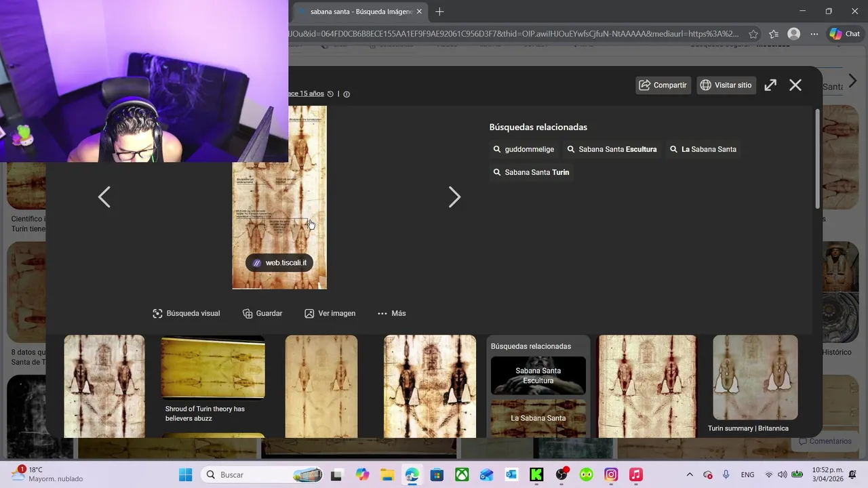This screenshot has width=868, height=488.
Task: Click the browser address bar URL
Action: pos(513,34)
